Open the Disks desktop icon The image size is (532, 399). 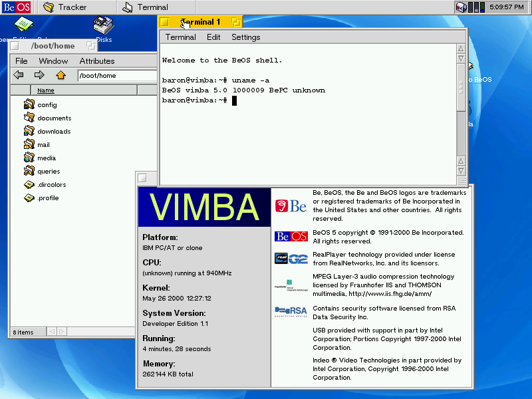tap(103, 29)
